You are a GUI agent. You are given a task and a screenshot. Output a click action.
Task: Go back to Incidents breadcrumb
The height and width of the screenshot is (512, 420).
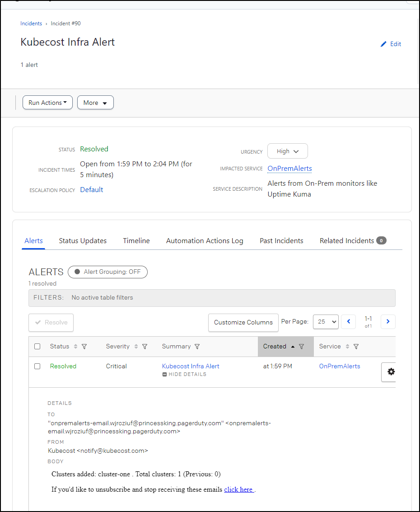coord(31,23)
